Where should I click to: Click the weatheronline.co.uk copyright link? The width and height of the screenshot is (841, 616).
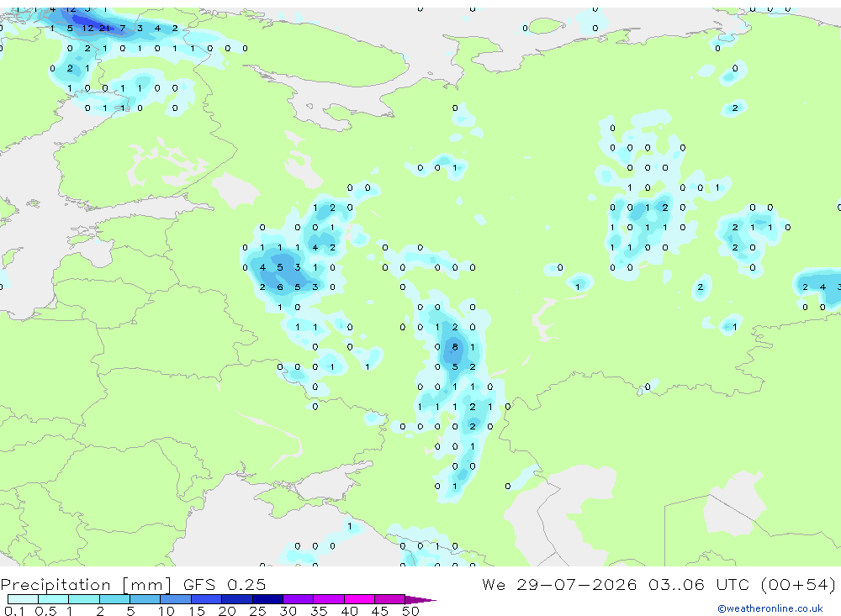click(x=770, y=608)
